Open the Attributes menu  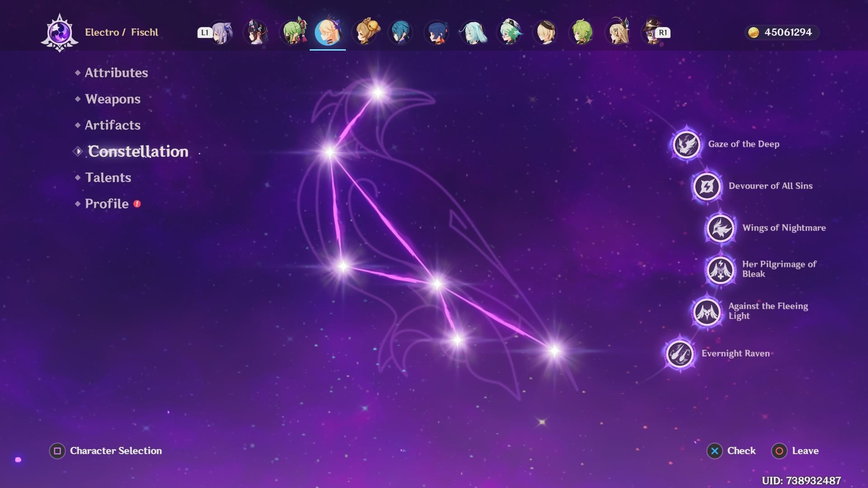116,73
